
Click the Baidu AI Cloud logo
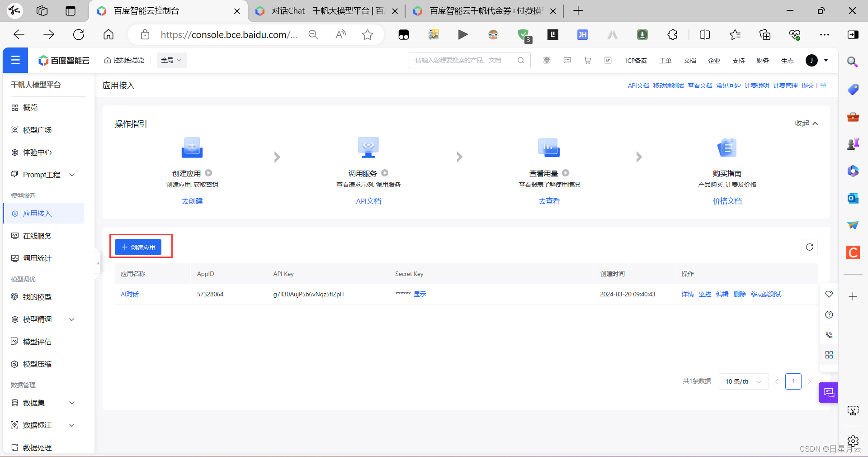pyautogui.click(x=64, y=60)
